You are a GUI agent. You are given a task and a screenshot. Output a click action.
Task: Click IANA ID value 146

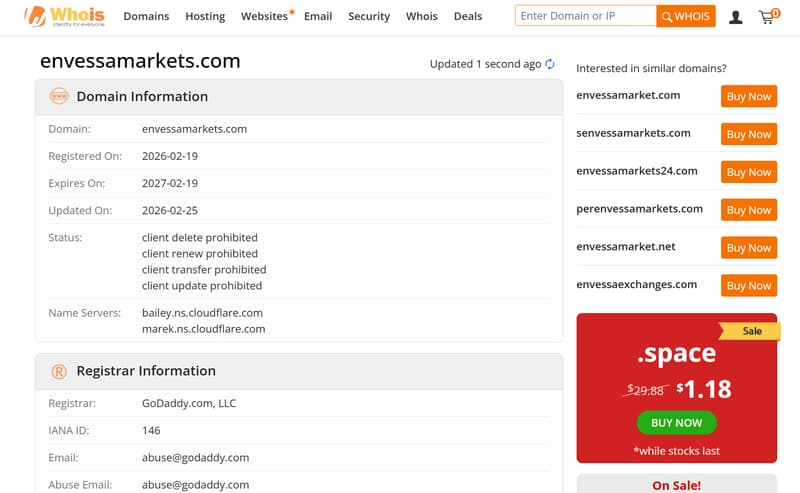coord(151,430)
